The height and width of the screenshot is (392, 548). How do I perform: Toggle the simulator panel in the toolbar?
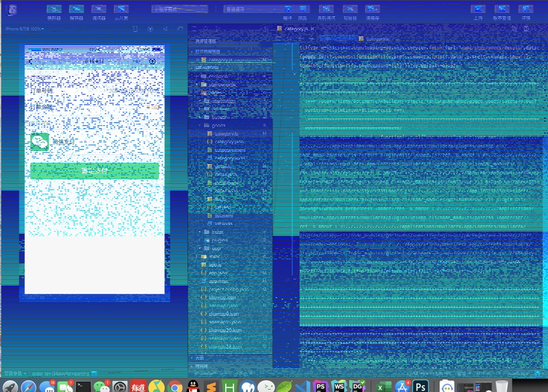[x=54, y=9]
